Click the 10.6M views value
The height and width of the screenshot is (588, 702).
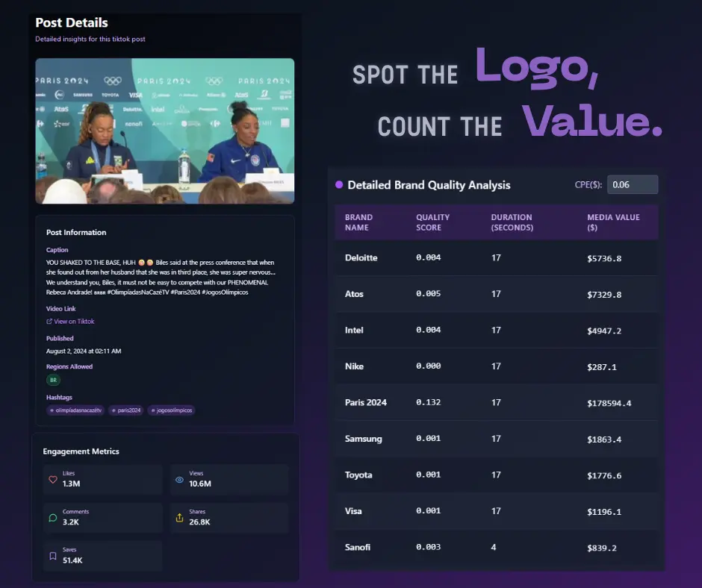[x=199, y=484]
